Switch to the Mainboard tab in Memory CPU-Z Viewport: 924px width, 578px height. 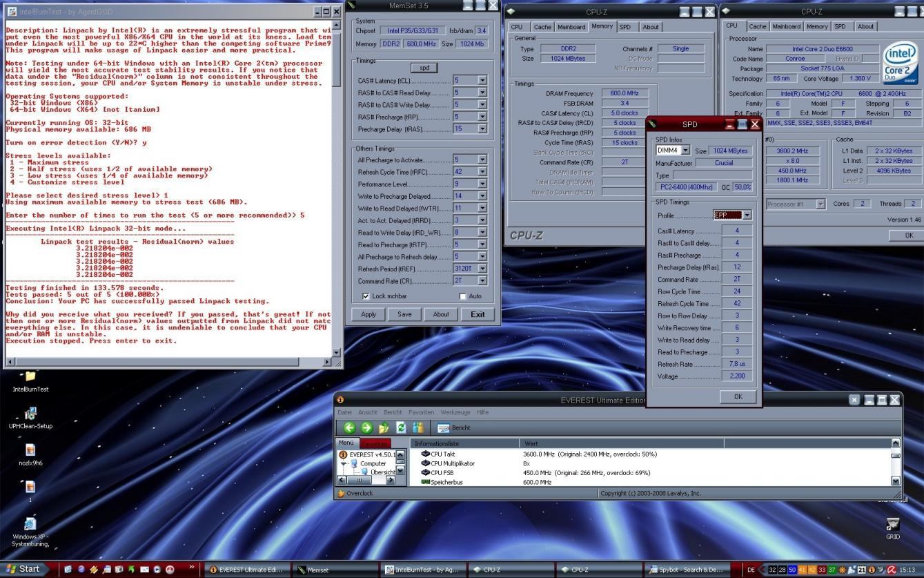point(571,27)
